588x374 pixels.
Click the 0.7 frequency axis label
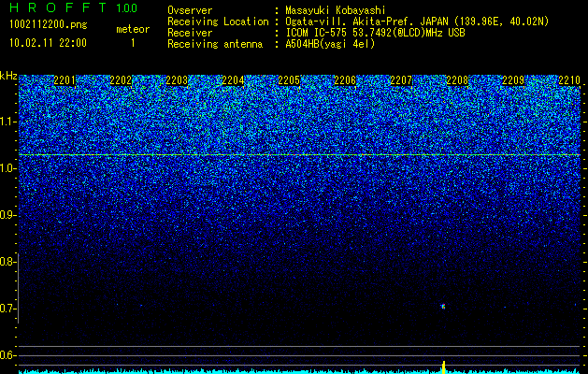click(x=7, y=309)
